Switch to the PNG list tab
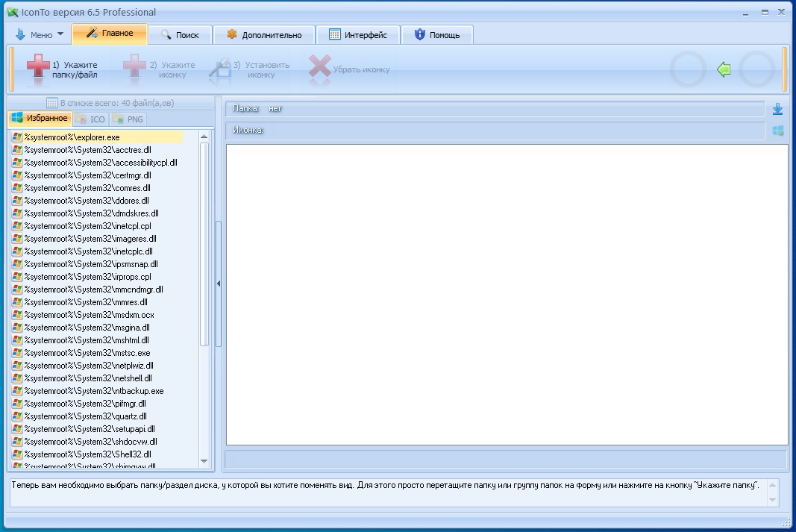The height and width of the screenshot is (532, 796). (128, 119)
